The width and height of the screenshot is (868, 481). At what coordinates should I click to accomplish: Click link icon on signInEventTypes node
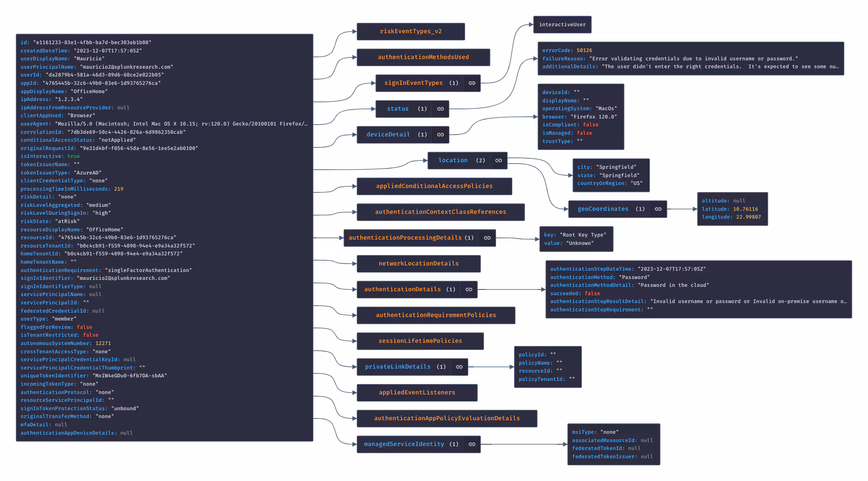coord(472,83)
